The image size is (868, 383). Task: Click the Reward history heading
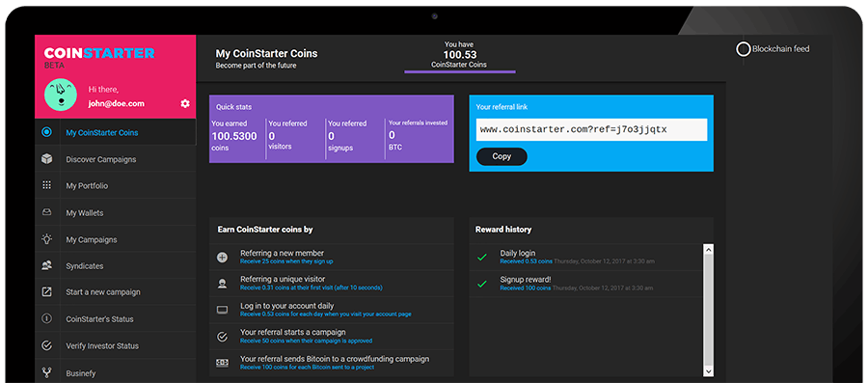pos(503,230)
